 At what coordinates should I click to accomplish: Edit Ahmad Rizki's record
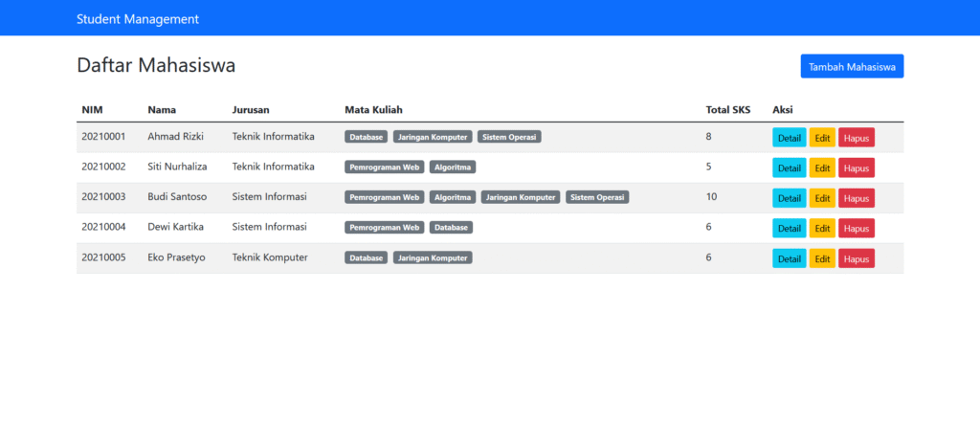(822, 138)
